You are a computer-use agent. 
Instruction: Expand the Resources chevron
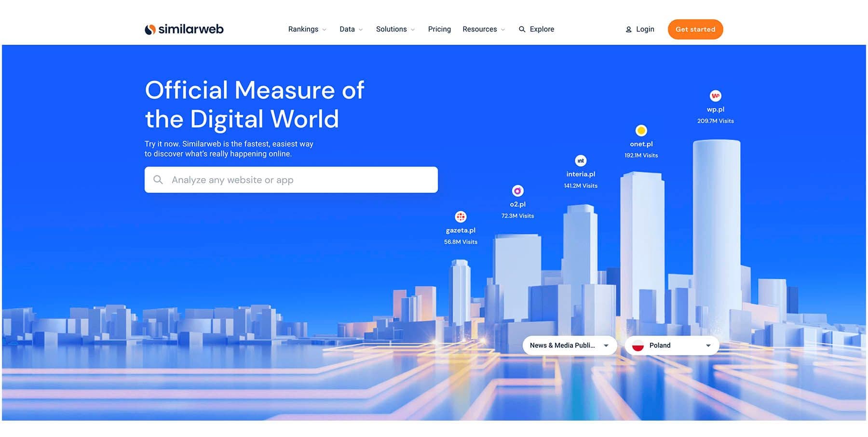pos(502,30)
